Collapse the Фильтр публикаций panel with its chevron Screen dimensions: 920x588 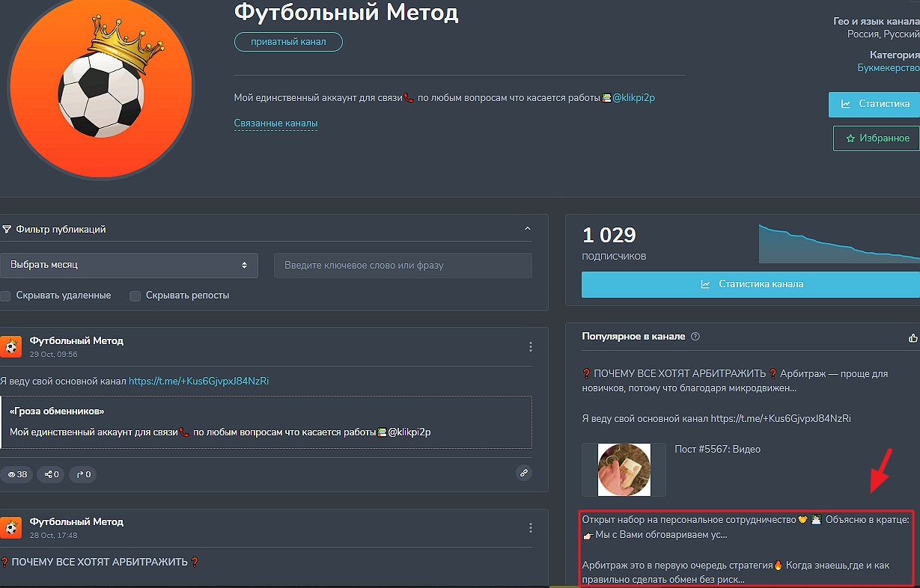click(x=528, y=229)
